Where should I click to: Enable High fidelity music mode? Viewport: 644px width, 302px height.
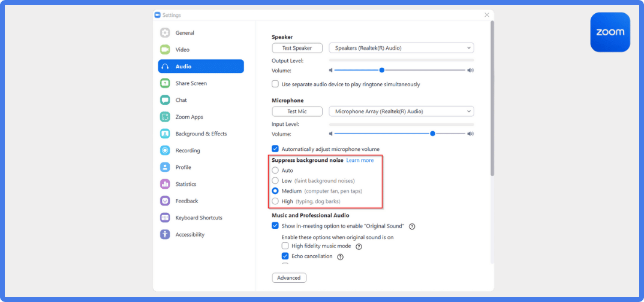click(285, 246)
